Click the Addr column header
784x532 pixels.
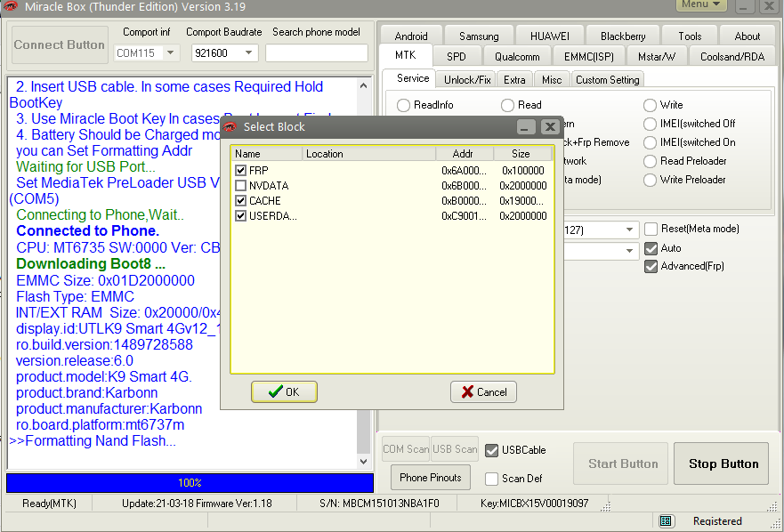[x=465, y=154]
